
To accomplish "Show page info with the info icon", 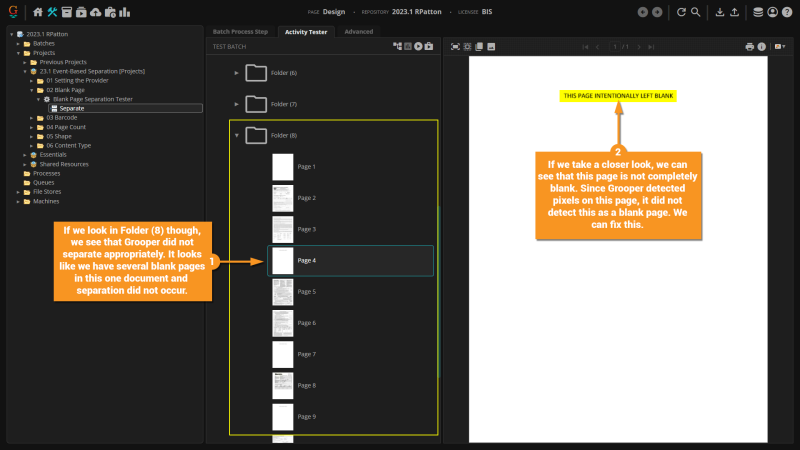I will coord(762,46).
